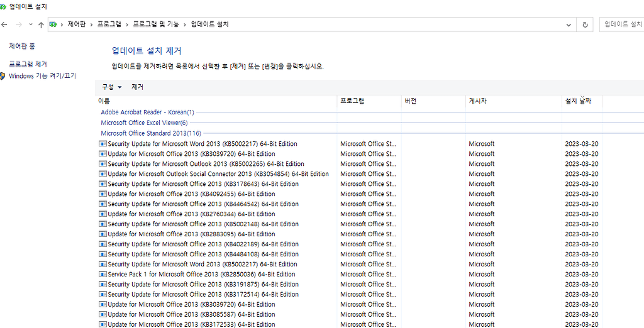Select Security Update for Office 2013 (KB3172514)
The height and width of the screenshot is (328, 644).
(x=203, y=294)
